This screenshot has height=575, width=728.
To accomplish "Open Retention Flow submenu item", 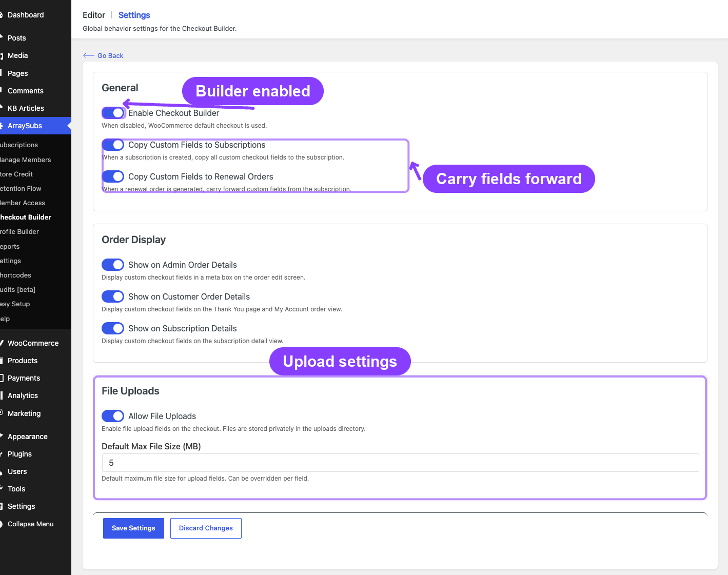I will coord(35,188).
